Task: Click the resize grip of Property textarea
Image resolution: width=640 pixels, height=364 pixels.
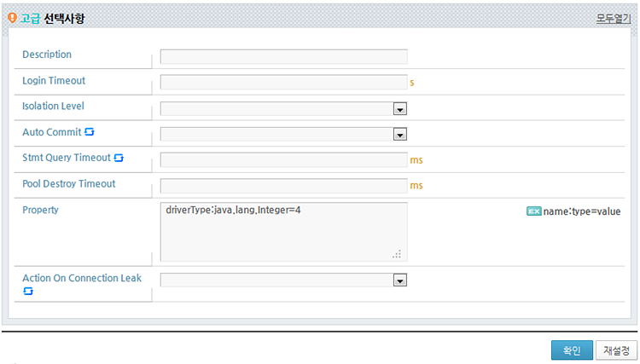Action: tap(397, 254)
